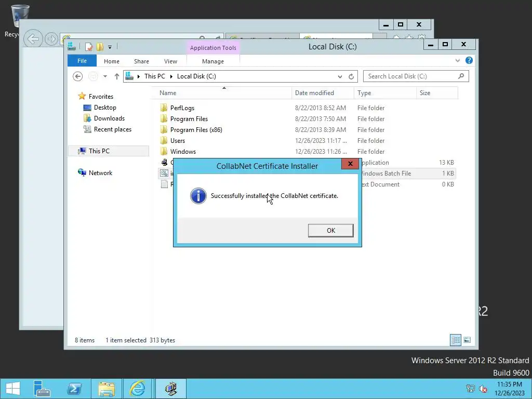Expand the address bar history dropdown

(x=340, y=77)
